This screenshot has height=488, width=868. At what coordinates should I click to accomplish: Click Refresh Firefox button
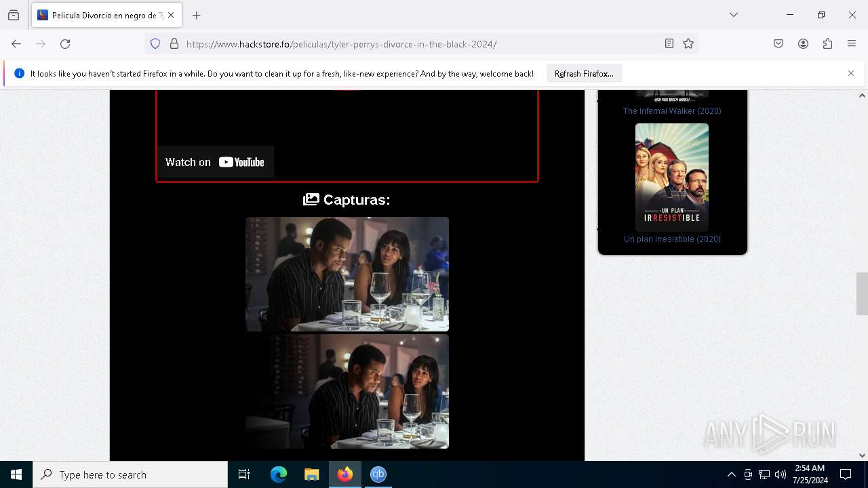point(584,74)
